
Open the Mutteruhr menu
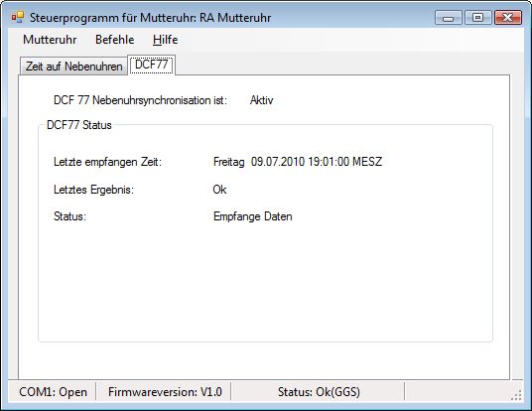[x=50, y=40]
